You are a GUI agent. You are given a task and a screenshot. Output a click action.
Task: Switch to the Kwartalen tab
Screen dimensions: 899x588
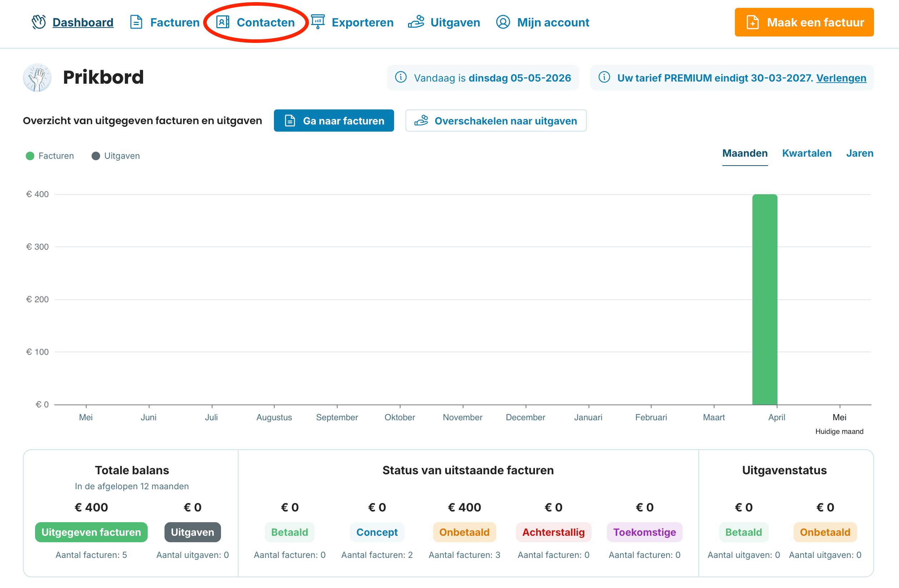click(x=806, y=153)
